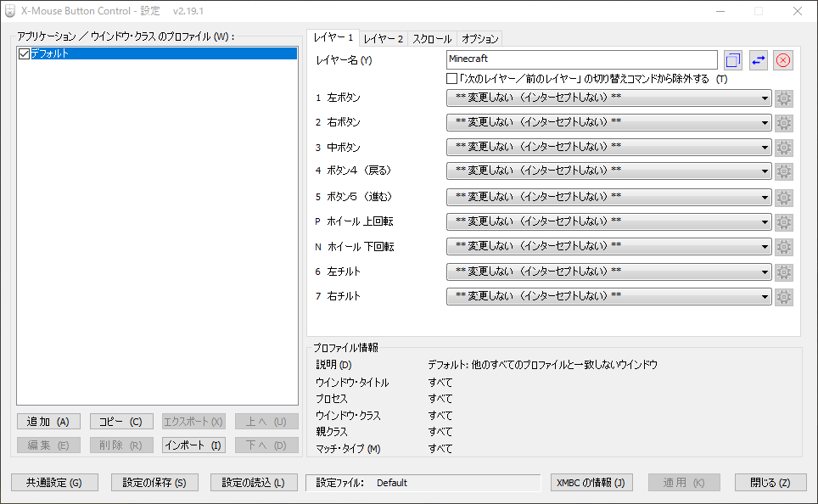Screen dimensions: 818x504
Task: Open gear settings for ボタン5（進む）
Action: [x=783, y=196]
